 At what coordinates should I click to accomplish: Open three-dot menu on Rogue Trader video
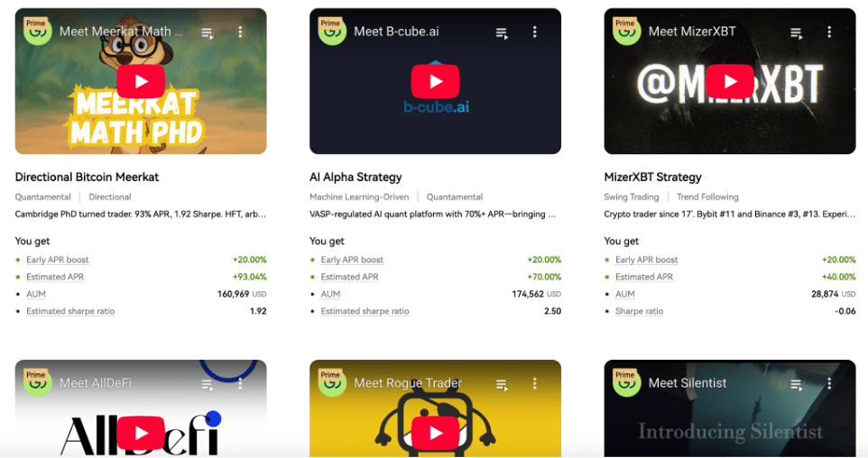tap(535, 383)
